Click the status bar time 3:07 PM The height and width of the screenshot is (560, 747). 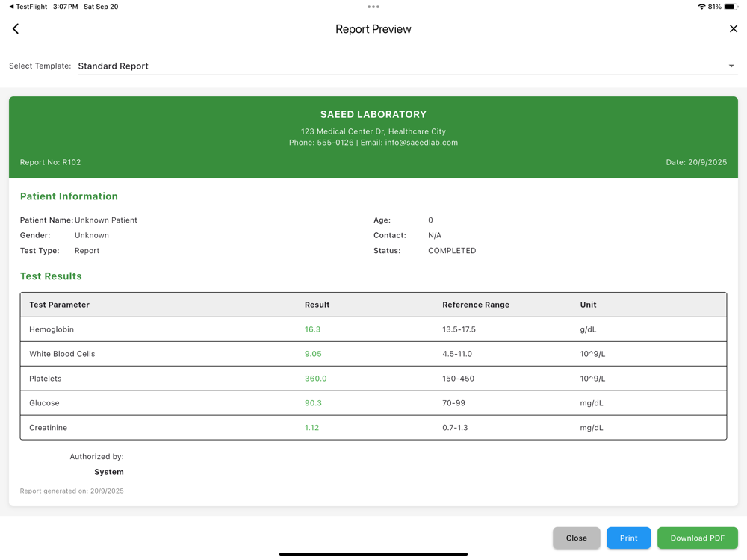(65, 7)
